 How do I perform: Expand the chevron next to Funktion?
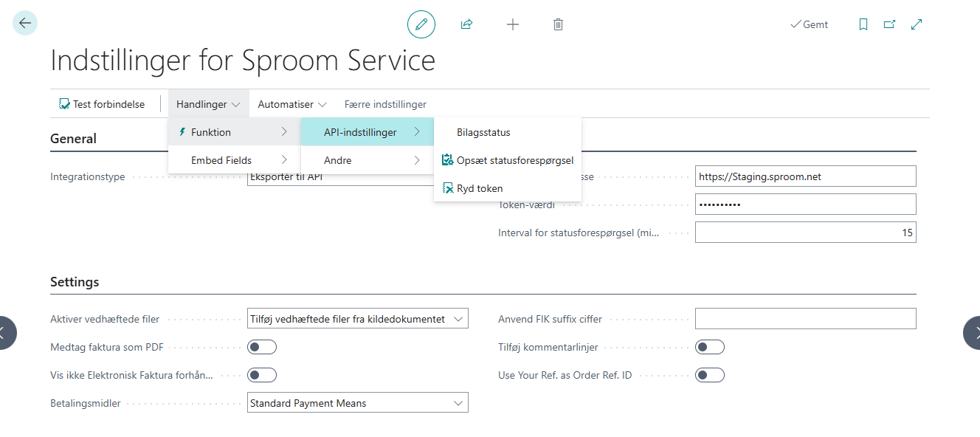coord(284,132)
